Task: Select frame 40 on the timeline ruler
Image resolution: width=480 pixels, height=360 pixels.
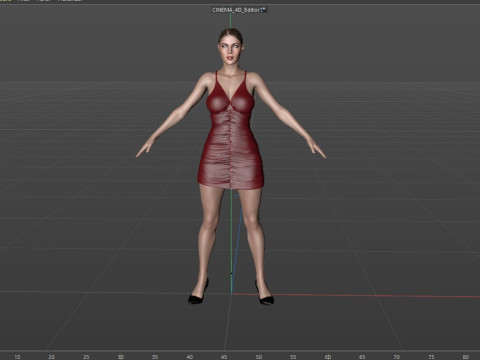Action: click(190, 357)
